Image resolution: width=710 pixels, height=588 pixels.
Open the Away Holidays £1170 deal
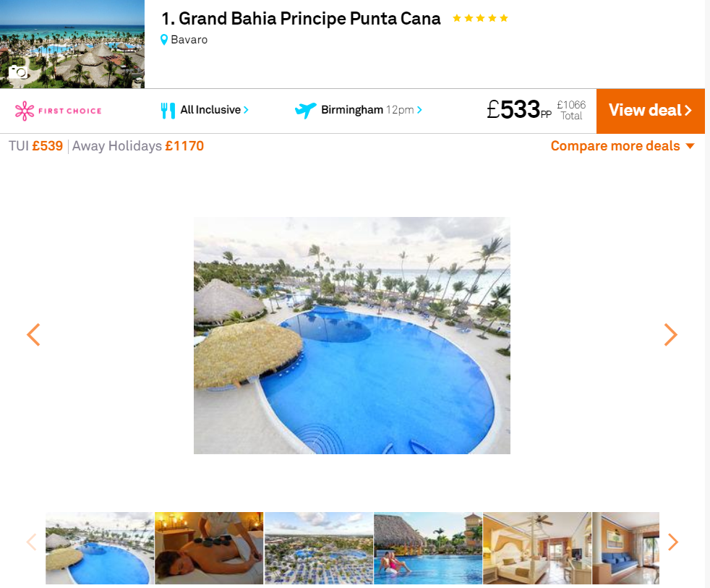[138, 146]
